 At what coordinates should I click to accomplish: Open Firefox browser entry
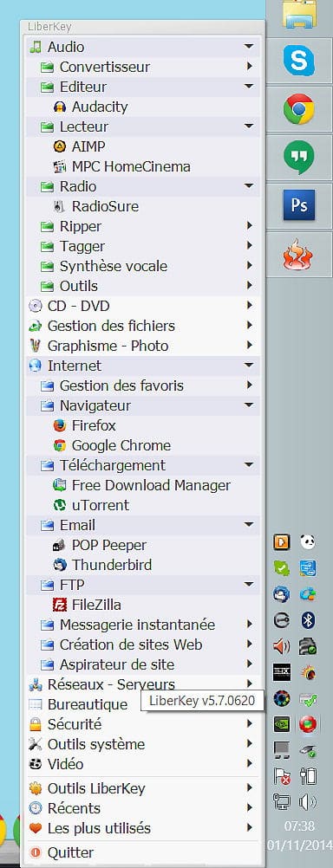tap(142, 425)
